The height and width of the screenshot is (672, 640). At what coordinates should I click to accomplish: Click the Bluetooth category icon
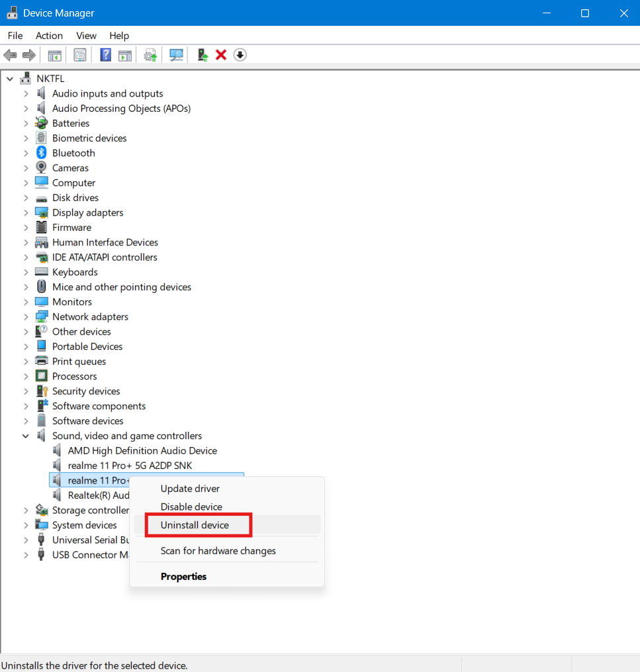(41, 153)
